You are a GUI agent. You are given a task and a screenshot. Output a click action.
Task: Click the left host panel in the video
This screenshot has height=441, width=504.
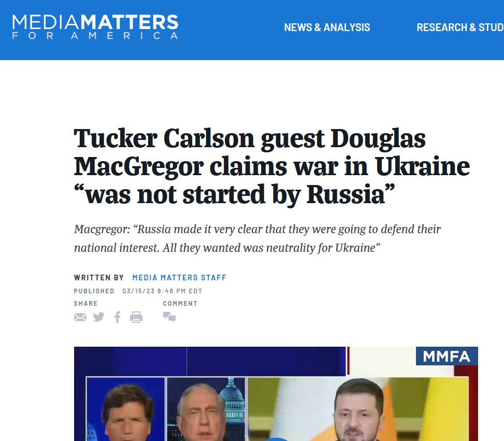pyautogui.click(x=126, y=409)
